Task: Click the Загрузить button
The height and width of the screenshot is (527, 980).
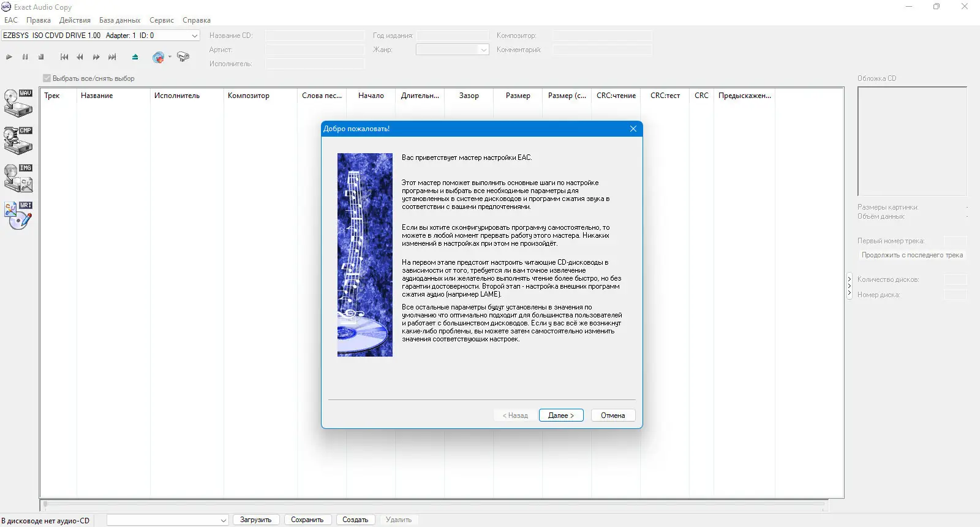Action: 256,520
